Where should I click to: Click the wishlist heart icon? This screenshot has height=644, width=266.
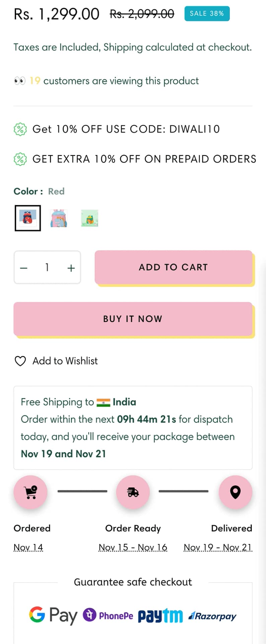pyautogui.click(x=20, y=361)
